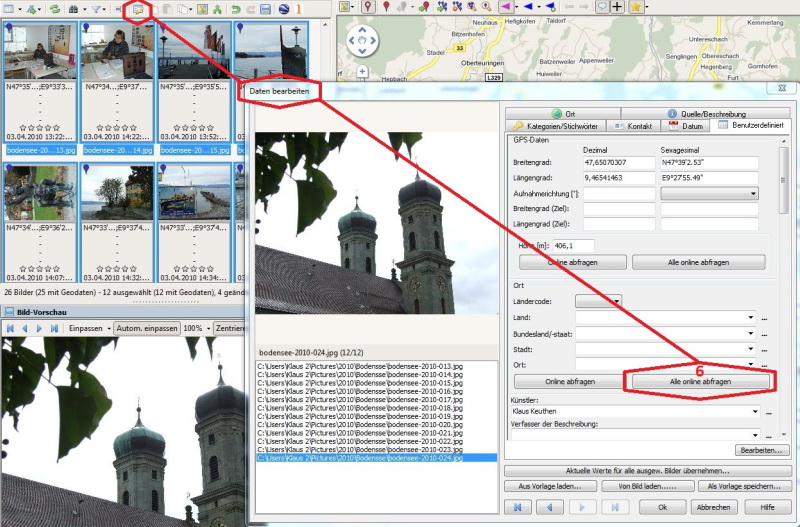The height and width of the screenshot is (527, 800).
Task: Toggle the yellow star favorites button
Action: [636, 7]
